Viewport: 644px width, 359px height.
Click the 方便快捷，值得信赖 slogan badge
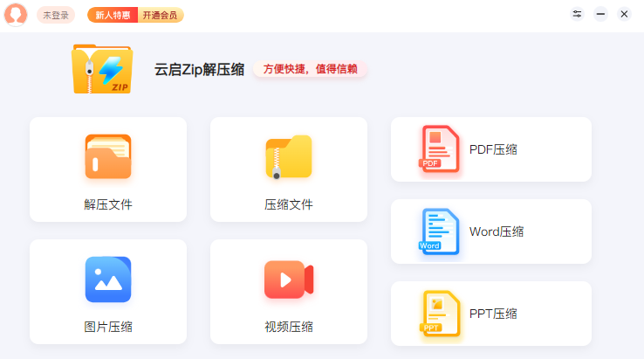310,70
